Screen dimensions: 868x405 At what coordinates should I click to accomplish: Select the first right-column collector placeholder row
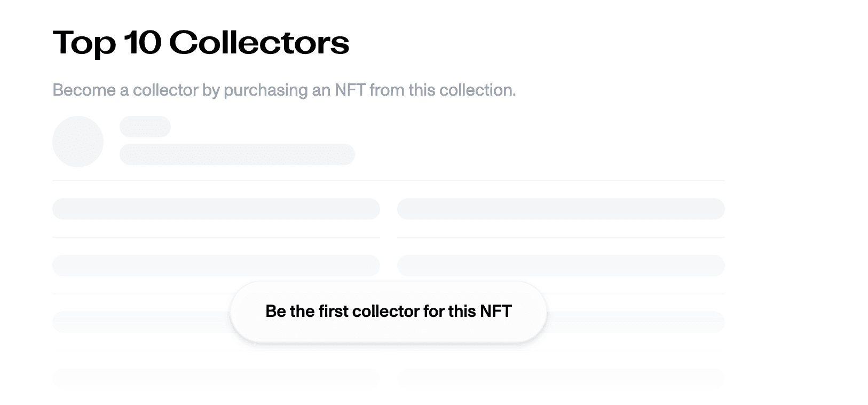pyautogui.click(x=561, y=209)
